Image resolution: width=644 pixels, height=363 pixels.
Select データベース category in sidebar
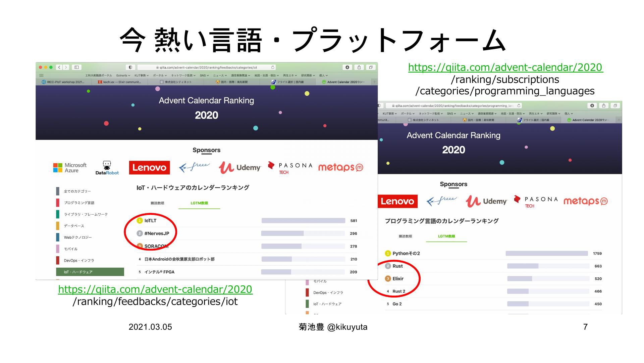(x=74, y=226)
